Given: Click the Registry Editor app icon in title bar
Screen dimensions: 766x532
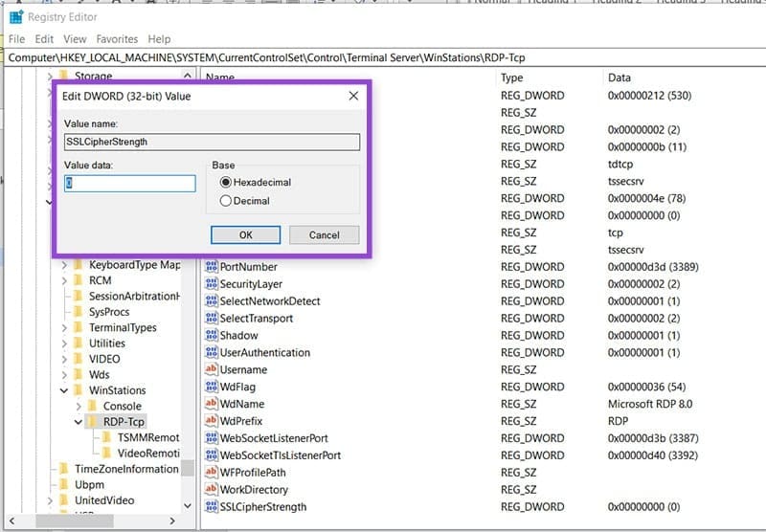Looking at the screenshot, I should point(16,17).
